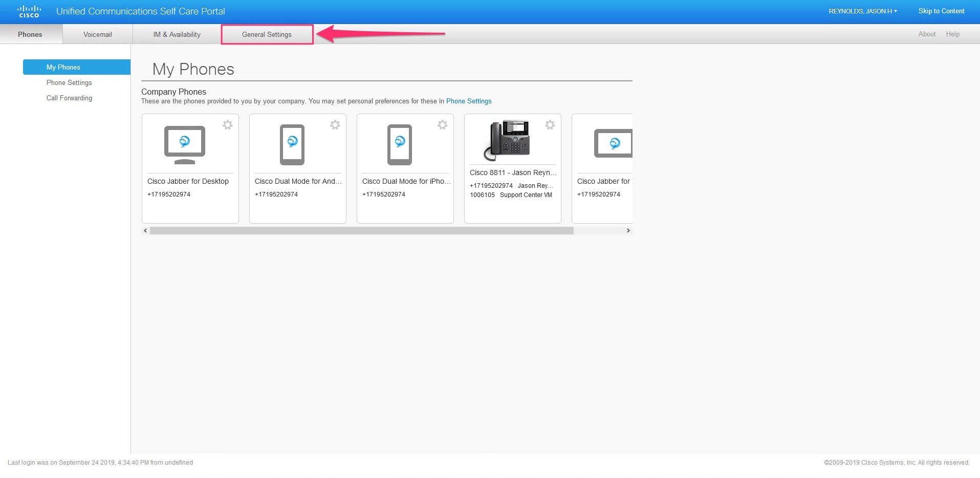Click the Skip to Content link
The height and width of the screenshot is (478, 980).
point(941,11)
